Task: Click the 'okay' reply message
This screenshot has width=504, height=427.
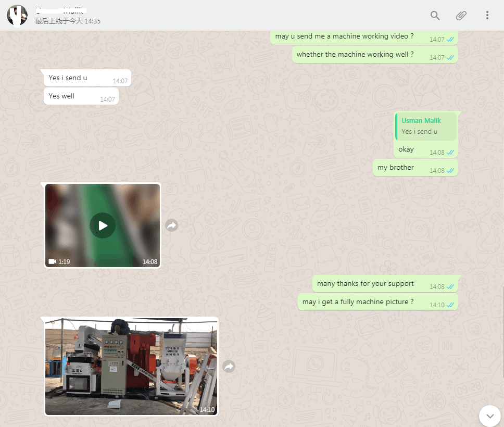Action: point(425,149)
